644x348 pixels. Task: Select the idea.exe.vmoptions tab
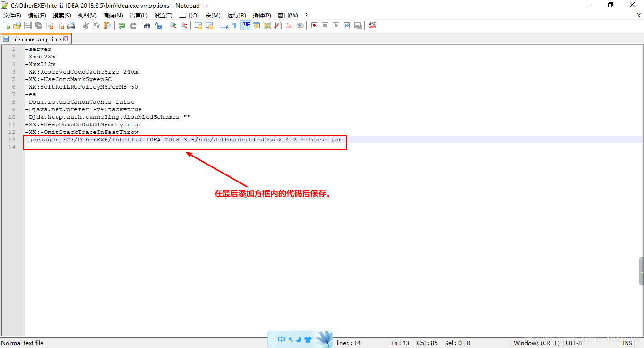[x=37, y=39]
